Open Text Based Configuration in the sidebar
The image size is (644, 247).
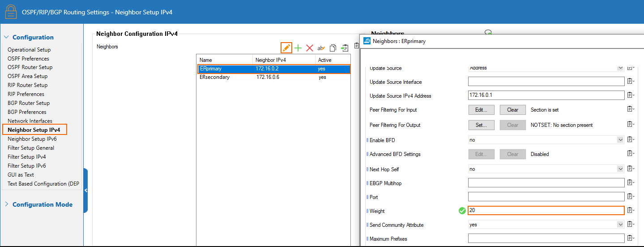pos(43,184)
